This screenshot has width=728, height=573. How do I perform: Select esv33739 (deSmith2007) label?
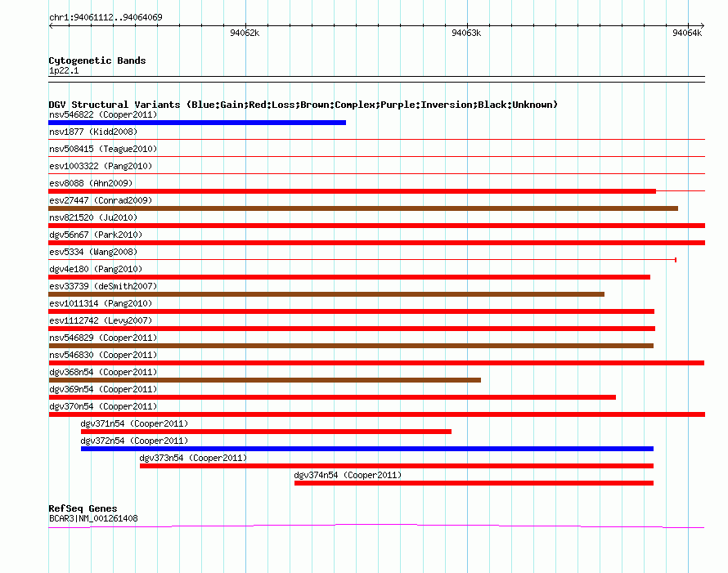(103, 286)
